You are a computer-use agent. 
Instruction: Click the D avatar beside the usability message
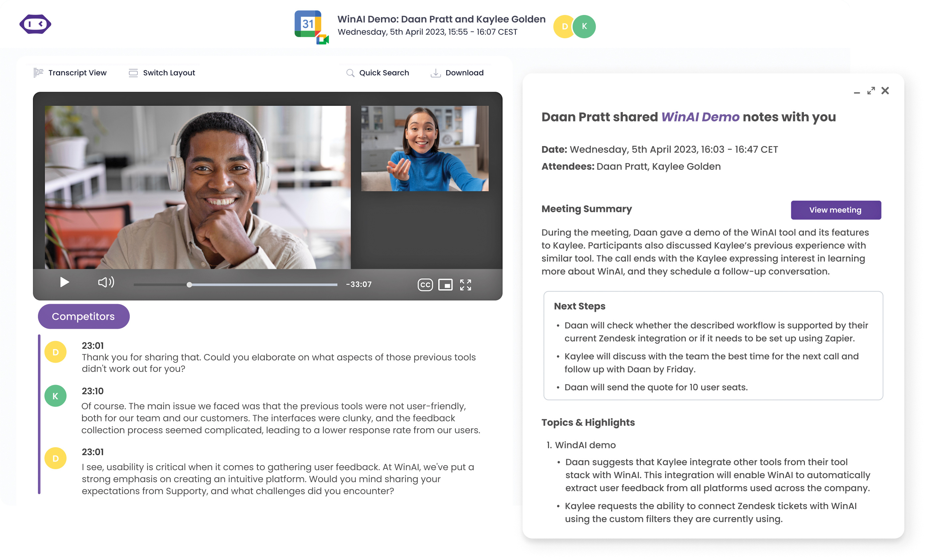coord(56,458)
